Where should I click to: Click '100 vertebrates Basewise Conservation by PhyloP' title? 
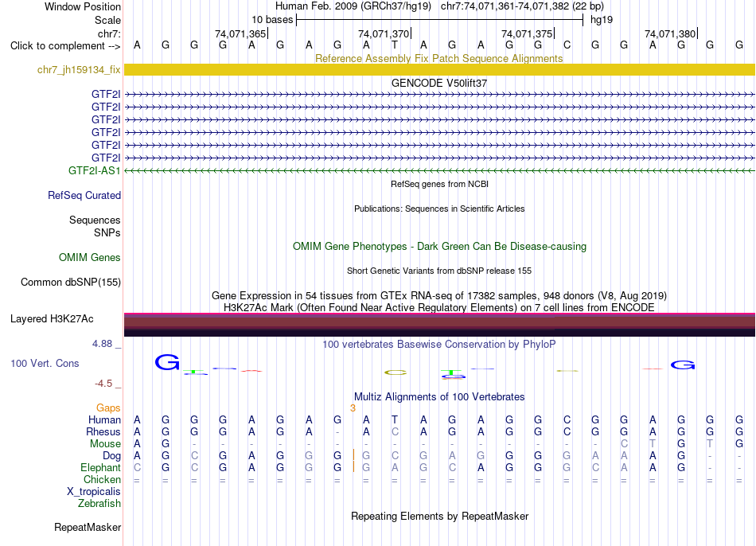(439, 344)
